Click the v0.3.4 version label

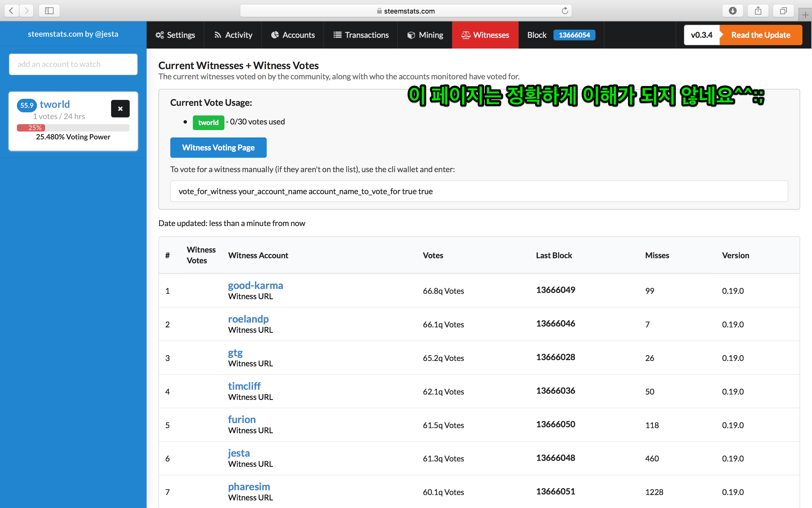pos(701,35)
